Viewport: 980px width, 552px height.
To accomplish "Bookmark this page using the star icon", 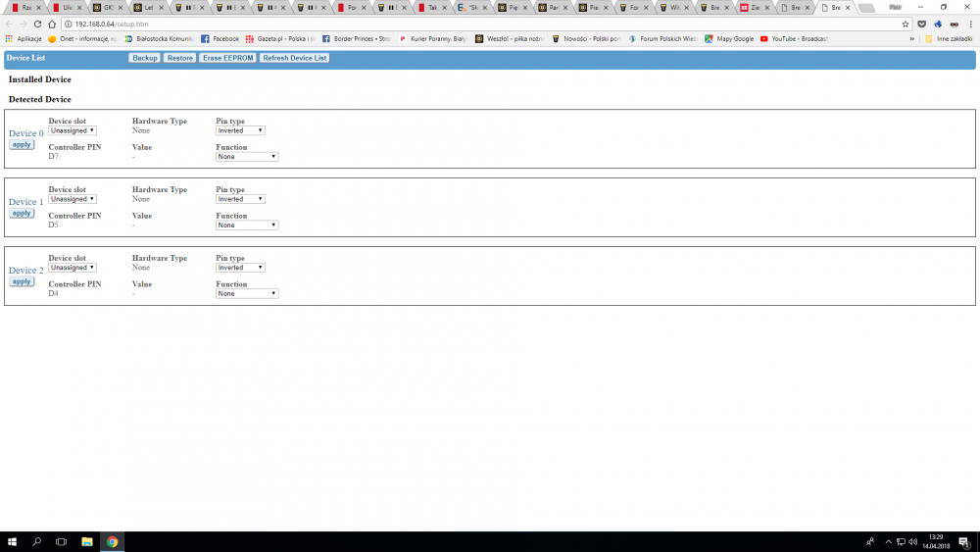I will 906,24.
